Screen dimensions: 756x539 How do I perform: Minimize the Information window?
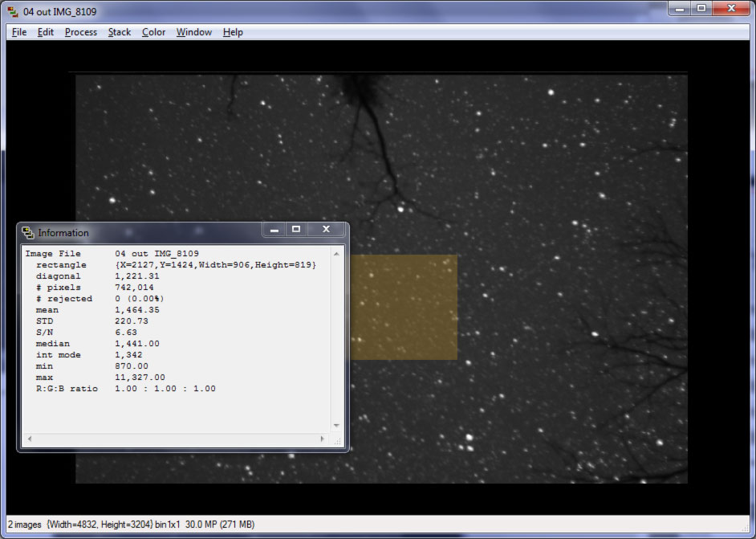pos(274,230)
